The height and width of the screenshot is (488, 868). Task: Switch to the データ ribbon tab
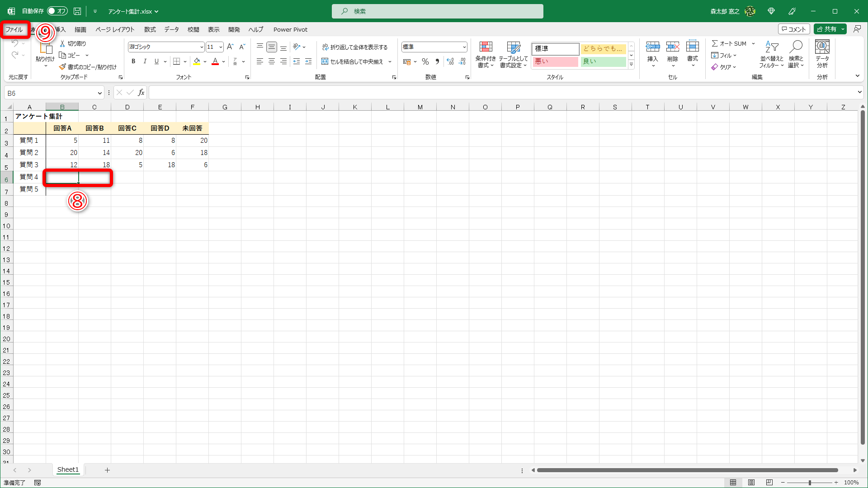[x=171, y=29]
